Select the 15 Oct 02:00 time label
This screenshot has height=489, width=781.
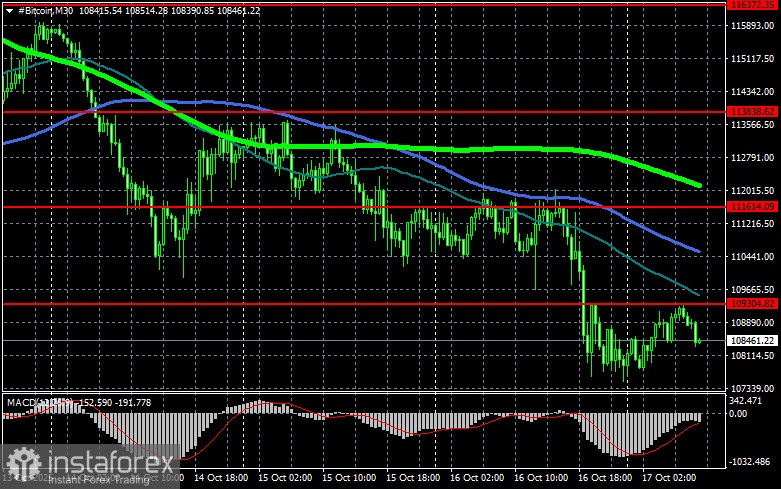click(285, 478)
